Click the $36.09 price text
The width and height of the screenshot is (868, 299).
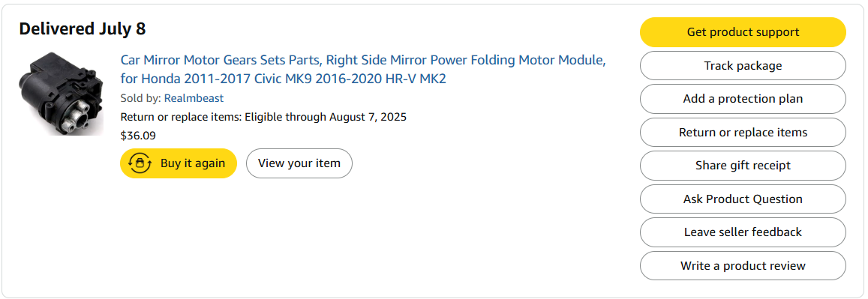coord(138,136)
